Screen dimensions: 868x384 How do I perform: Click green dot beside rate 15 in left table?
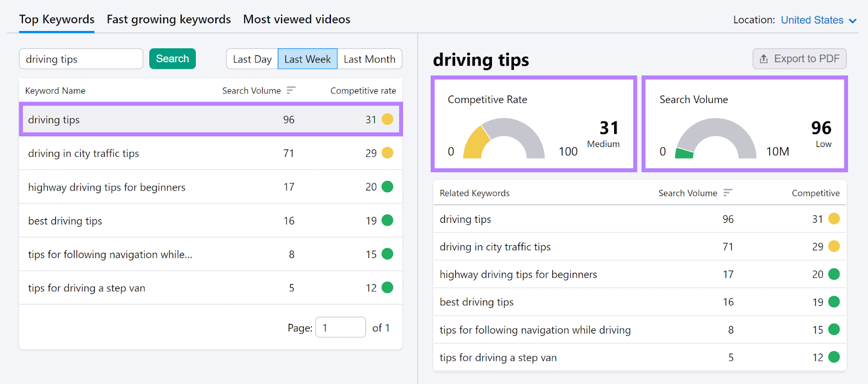(387, 254)
